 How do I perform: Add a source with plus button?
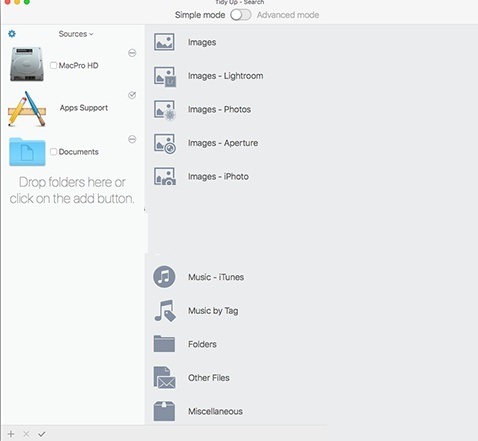click(11, 434)
